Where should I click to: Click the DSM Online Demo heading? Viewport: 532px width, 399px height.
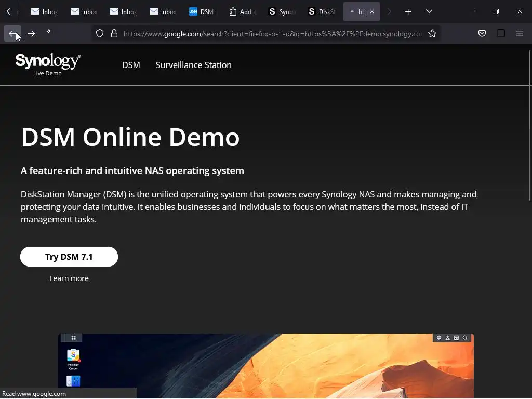click(x=130, y=137)
